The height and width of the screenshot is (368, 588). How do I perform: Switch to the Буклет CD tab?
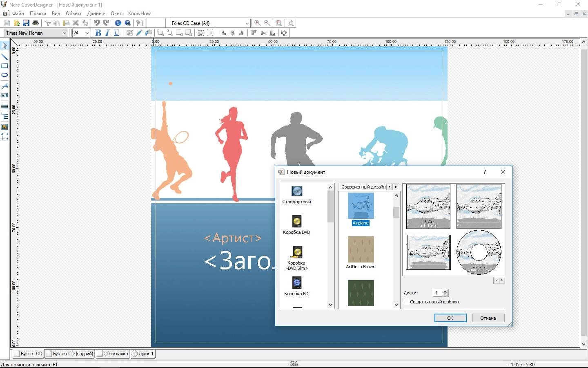tap(28, 354)
